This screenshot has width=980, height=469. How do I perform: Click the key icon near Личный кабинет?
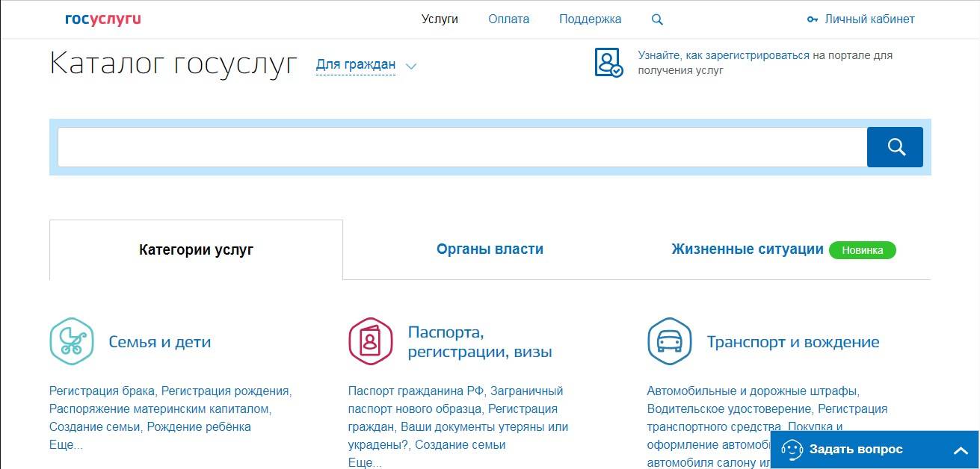point(813,20)
